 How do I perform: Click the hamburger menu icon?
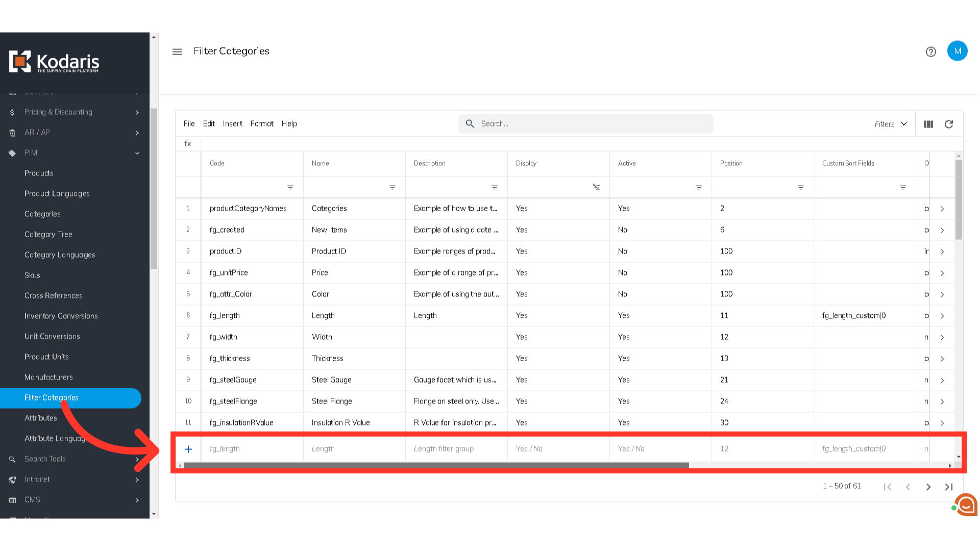pyautogui.click(x=177, y=52)
